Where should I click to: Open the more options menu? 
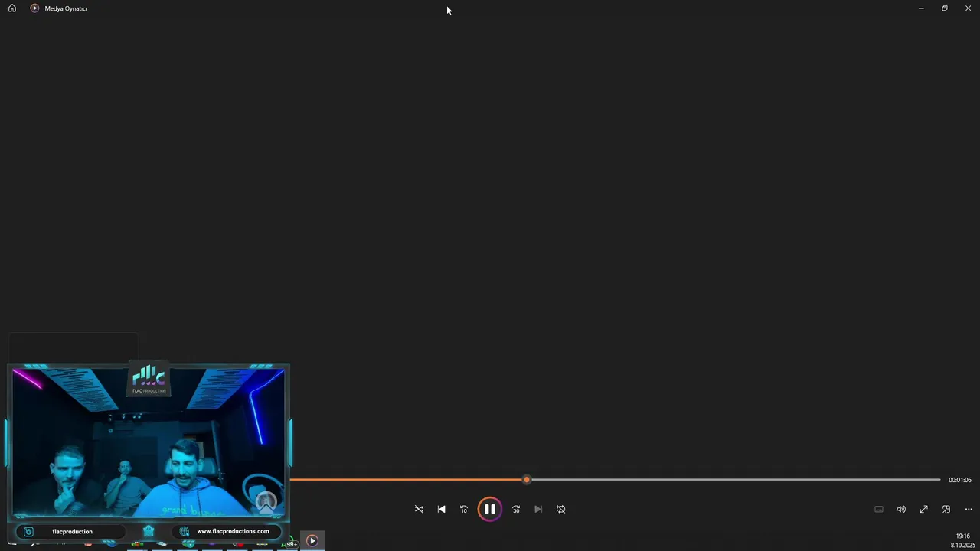[x=969, y=509]
